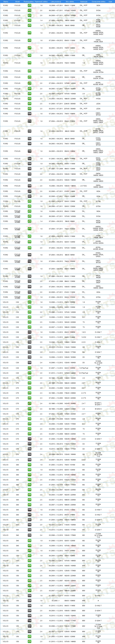Click diesel ON icon in C30 D3 row
The height and width of the screenshot is (644, 115).
[30, 347]
